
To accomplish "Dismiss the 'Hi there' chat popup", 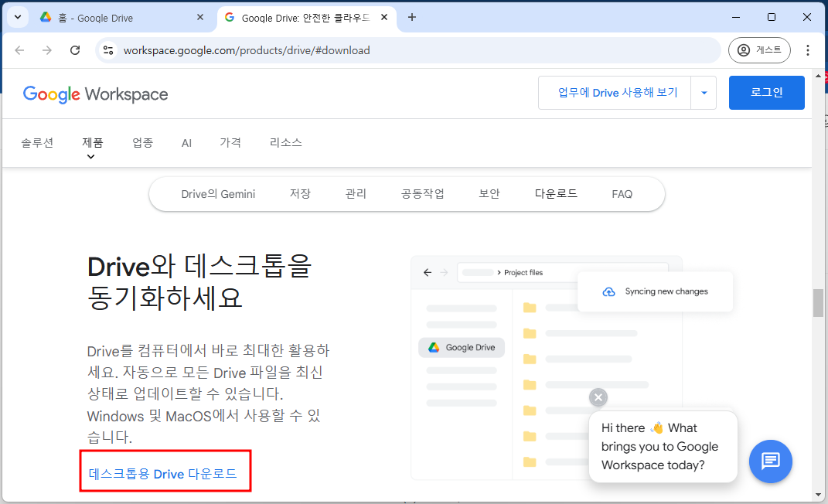I will click(x=598, y=397).
